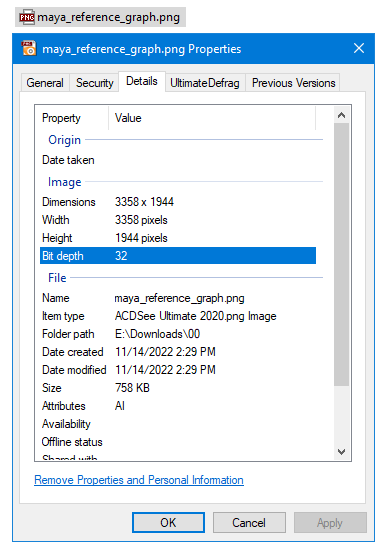Click the vertical scrollbar thumb
Screen dimensions: 388x557
pyautogui.click(x=341, y=254)
